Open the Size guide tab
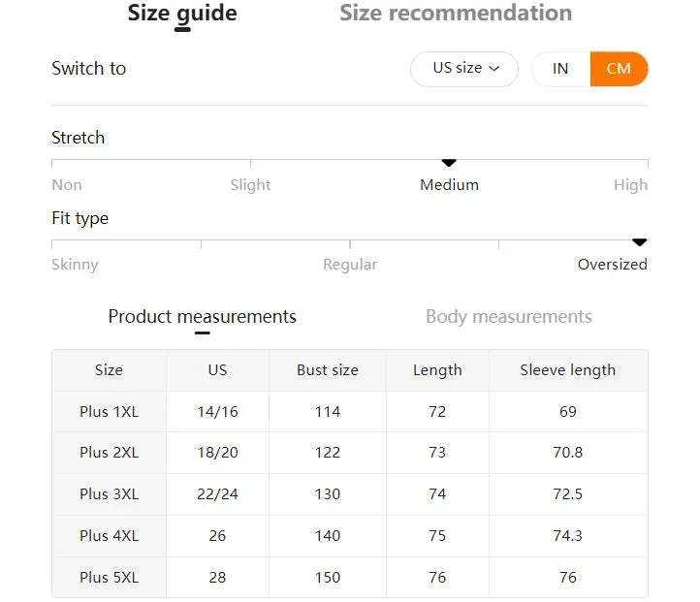This screenshot has height=602, width=700. (182, 14)
